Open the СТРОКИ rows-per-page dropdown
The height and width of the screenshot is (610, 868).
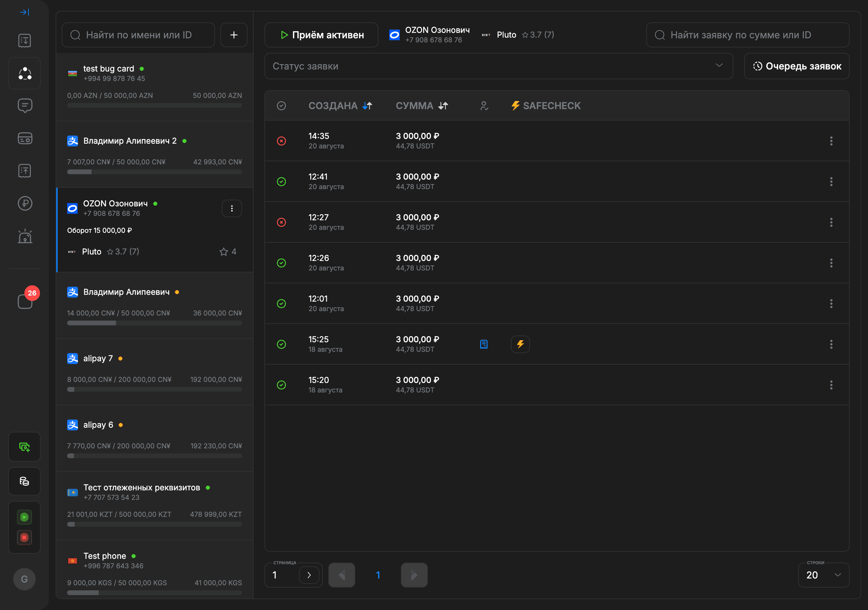(x=823, y=575)
